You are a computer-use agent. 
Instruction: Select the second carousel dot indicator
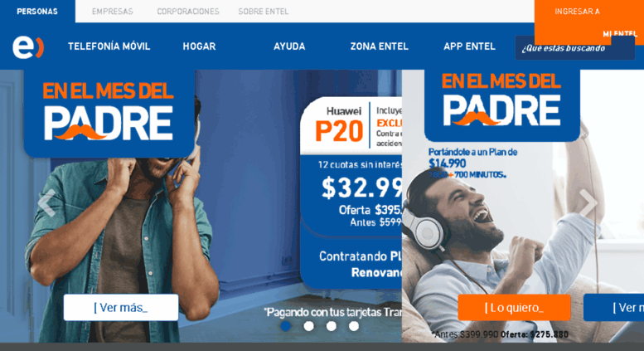309,326
